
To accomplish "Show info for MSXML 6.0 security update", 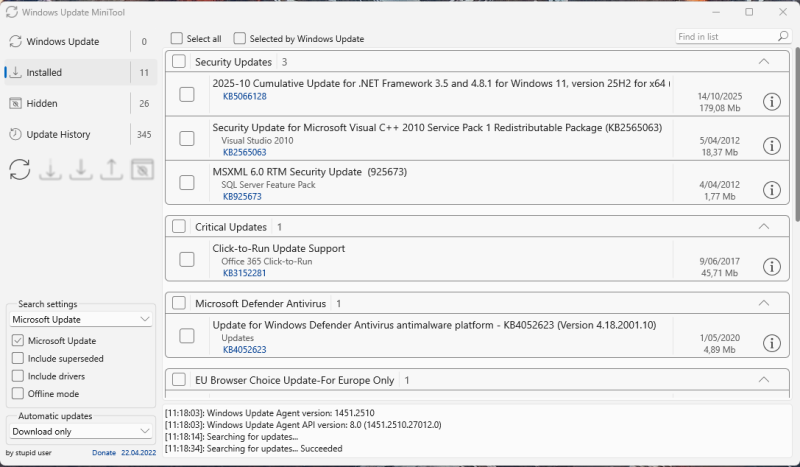I will pos(771,190).
